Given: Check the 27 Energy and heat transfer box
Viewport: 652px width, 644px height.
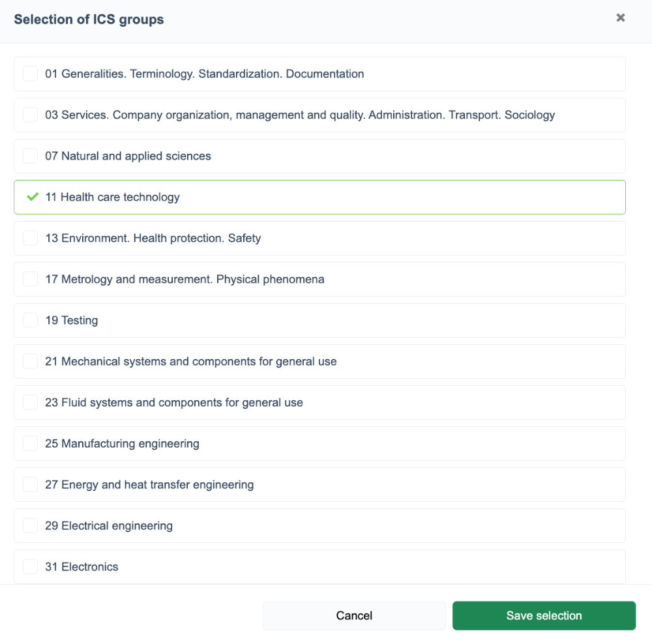Looking at the screenshot, I should click(x=31, y=484).
